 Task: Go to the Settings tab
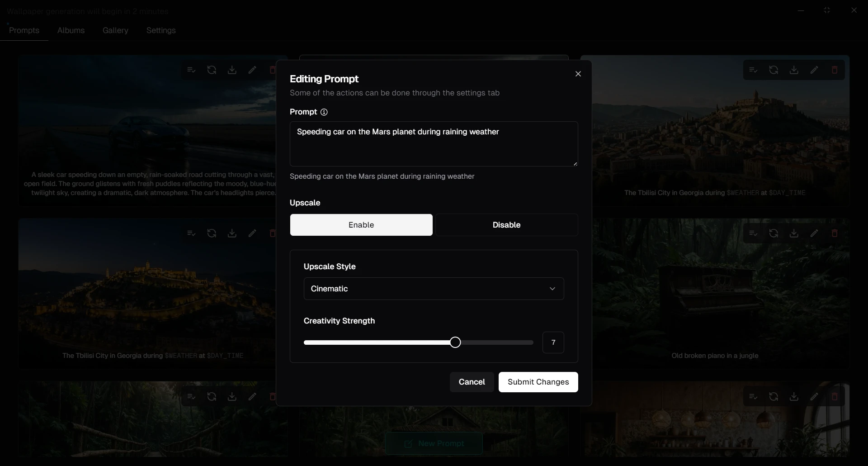[161, 30]
